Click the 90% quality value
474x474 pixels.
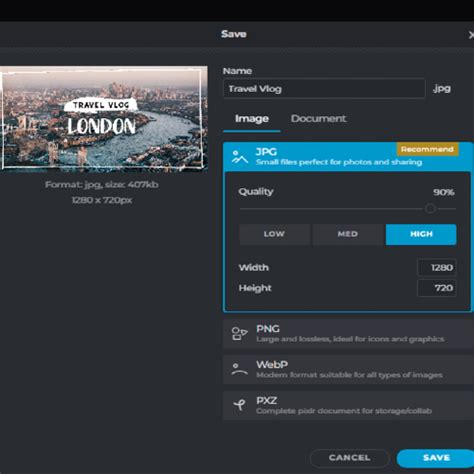tap(444, 192)
